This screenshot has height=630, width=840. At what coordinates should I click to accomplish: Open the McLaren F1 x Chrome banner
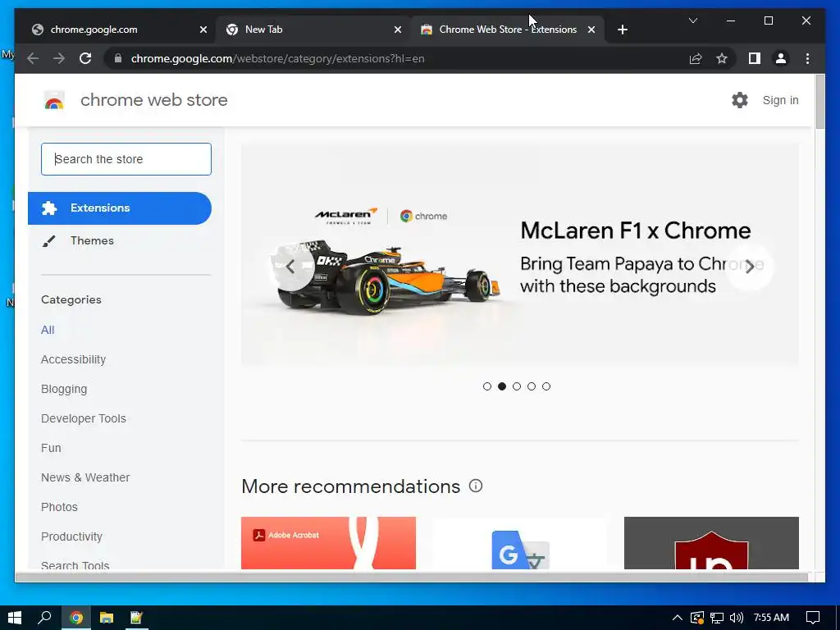[519, 254]
